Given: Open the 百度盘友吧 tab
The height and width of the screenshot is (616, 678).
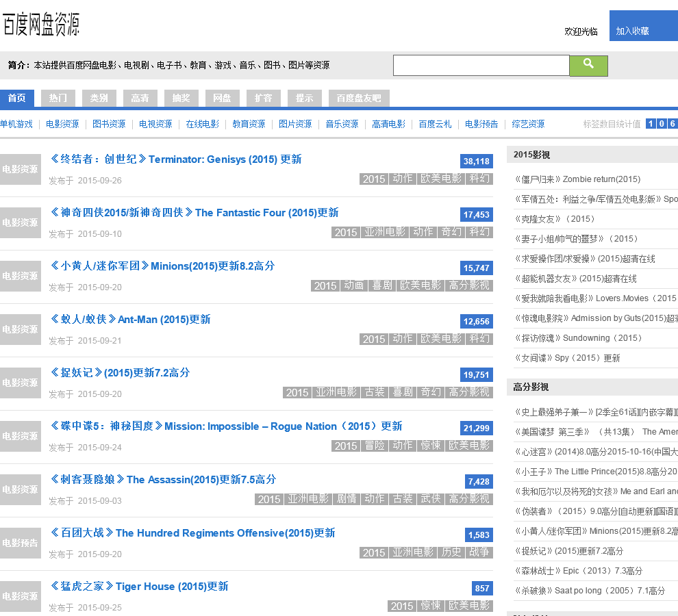Looking at the screenshot, I should coord(359,98).
